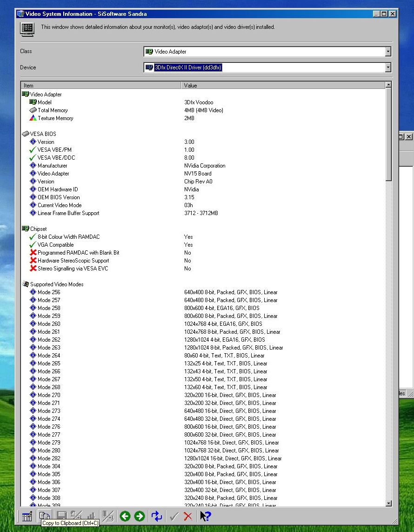414x532 pixels.
Task: Click the value 'Chip Rev A0'
Action: [198, 182]
